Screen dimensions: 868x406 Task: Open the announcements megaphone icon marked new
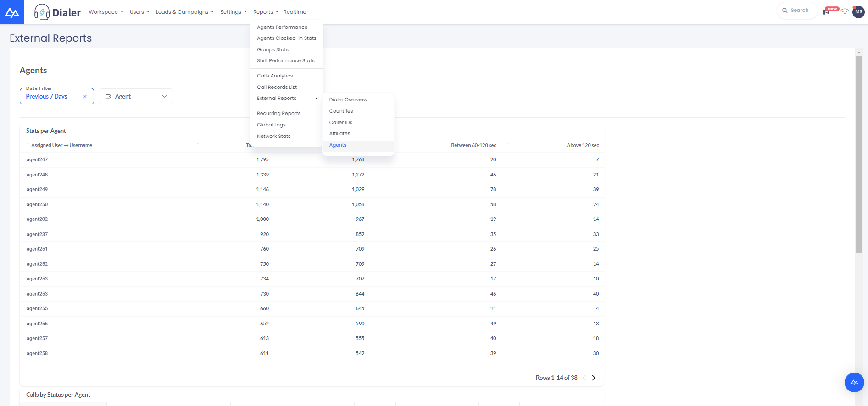click(x=826, y=11)
